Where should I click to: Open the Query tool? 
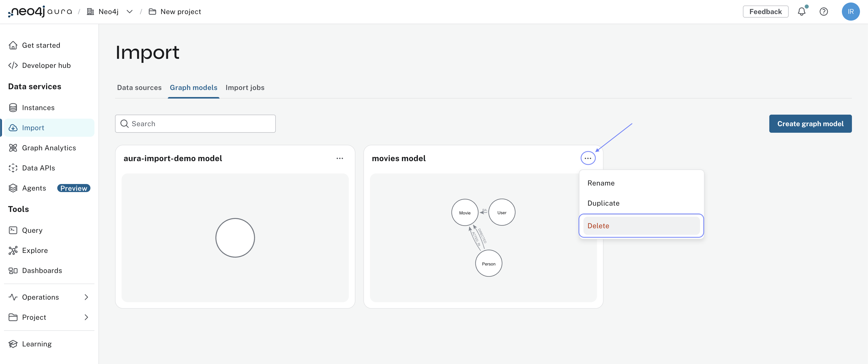[x=32, y=231]
